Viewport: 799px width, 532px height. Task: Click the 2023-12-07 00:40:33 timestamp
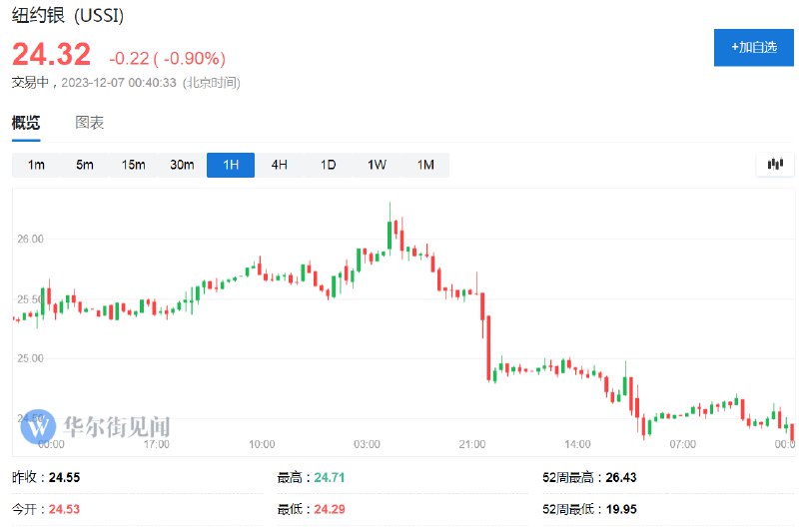(119, 83)
